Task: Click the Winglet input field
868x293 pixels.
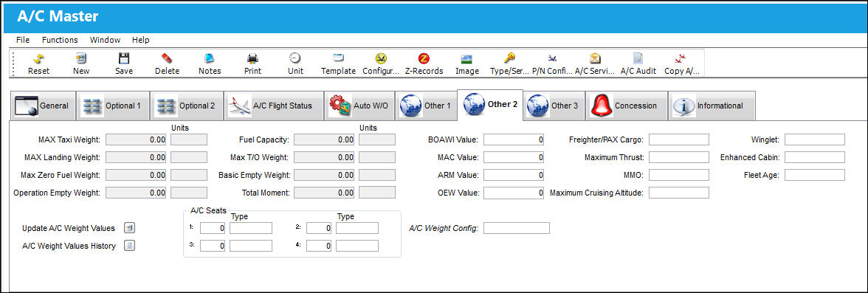Action: 814,139
